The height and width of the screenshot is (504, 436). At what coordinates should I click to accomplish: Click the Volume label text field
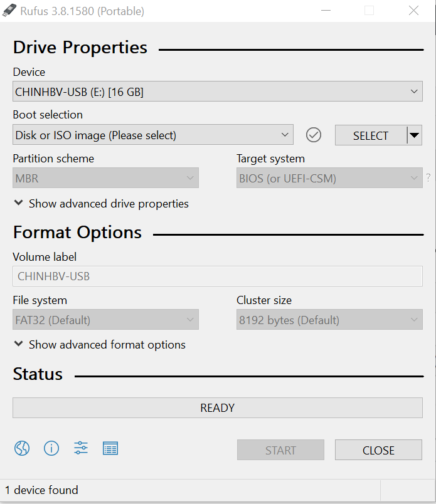(217, 276)
